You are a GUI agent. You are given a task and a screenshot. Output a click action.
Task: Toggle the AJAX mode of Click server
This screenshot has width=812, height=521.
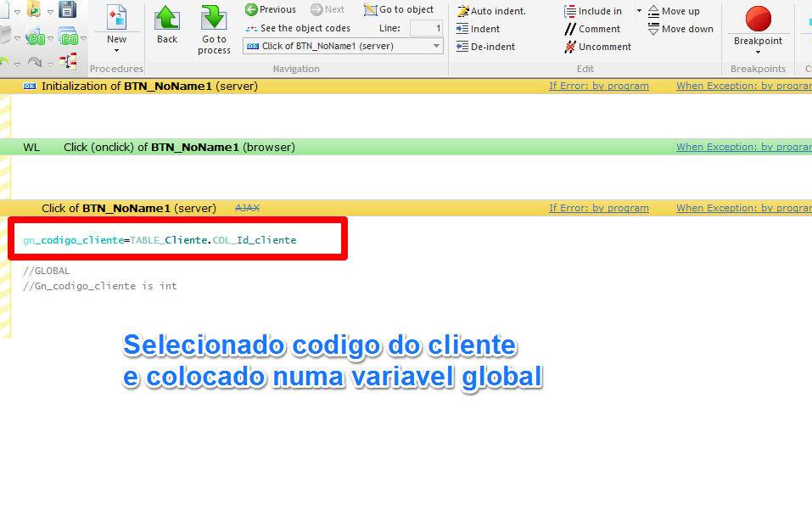pos(248,208)
